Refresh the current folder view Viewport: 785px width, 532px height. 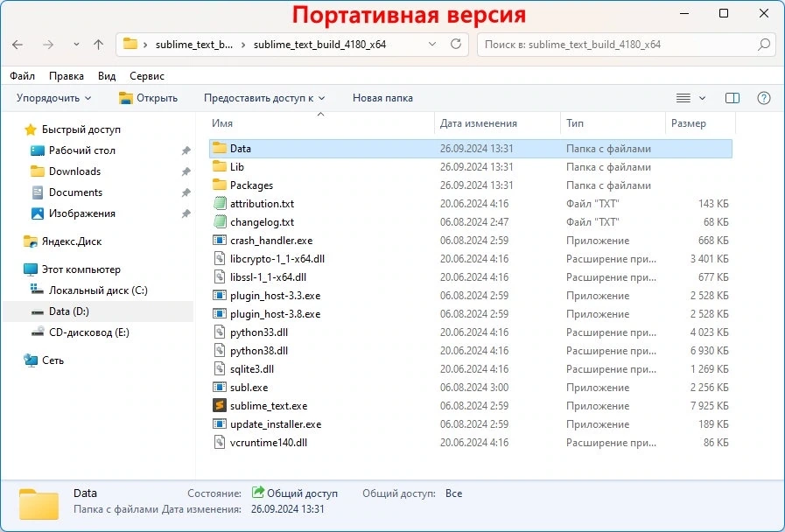(x=456, y=44)
